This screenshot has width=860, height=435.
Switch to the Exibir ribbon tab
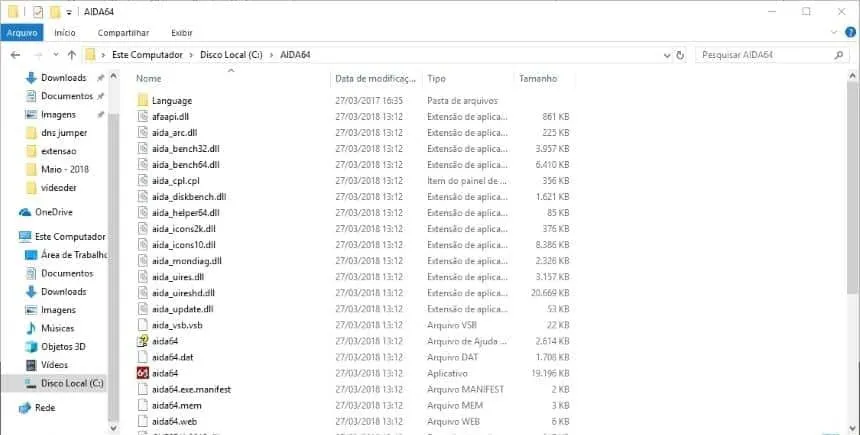(182, 33)
